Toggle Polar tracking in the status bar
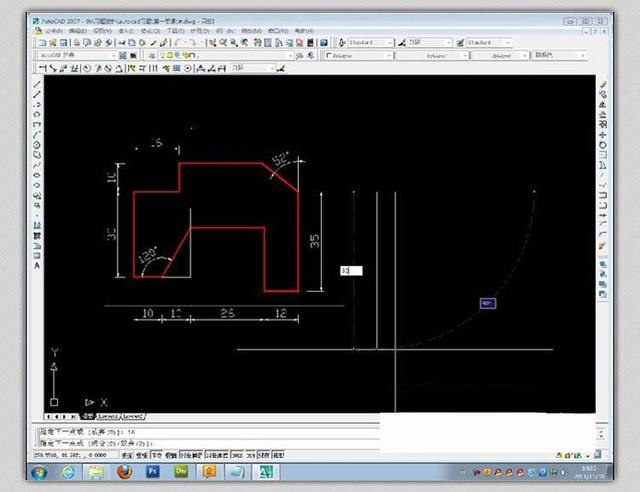 click(x=169, y=454)
